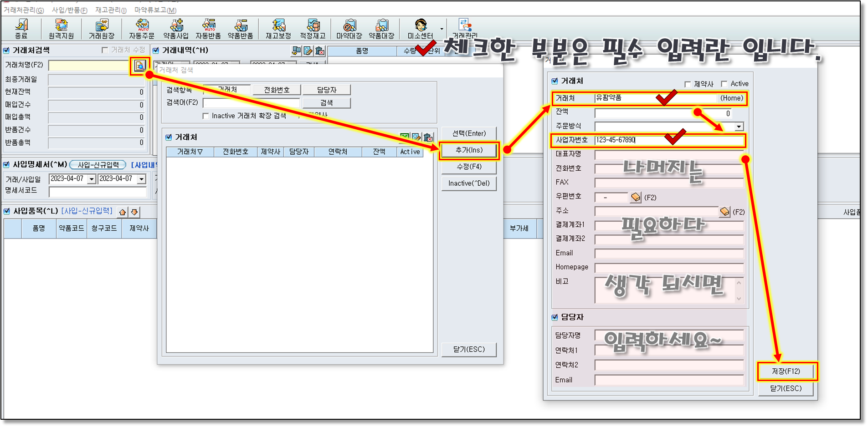The height and width of the screenshot is (427, 868).
Task: Open 원격지원 remote support tool
Action: tap(61, 29)
